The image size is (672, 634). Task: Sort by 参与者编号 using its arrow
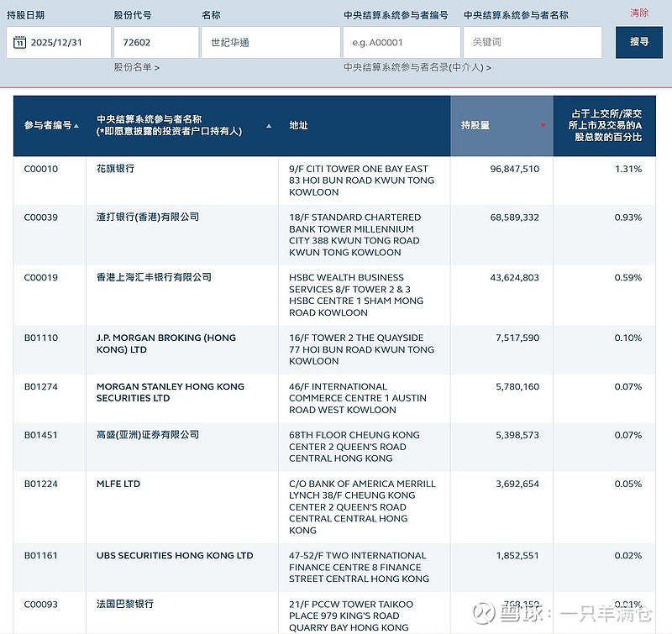coord(76,126)
